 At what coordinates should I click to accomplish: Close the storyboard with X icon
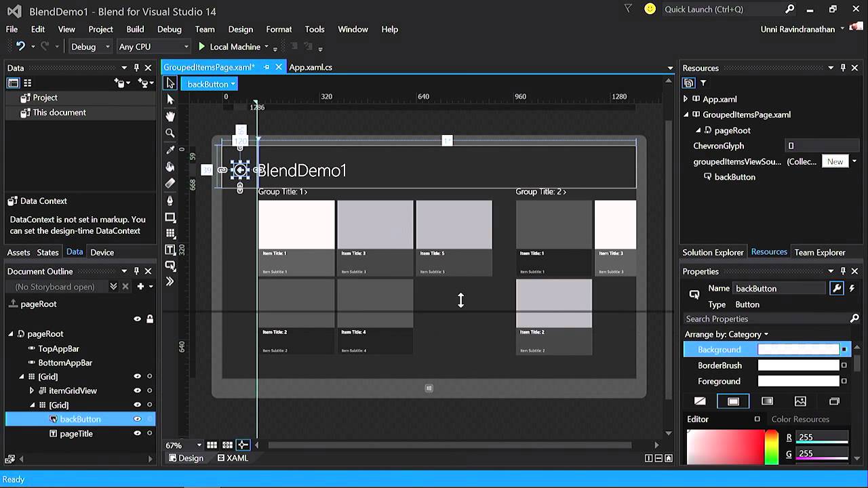[x=125, y=287]
